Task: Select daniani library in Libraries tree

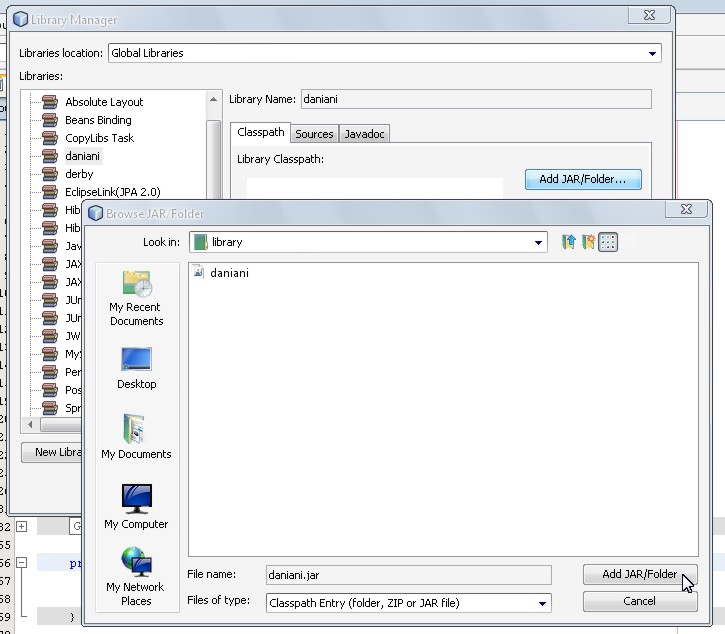Action: coord(82,156)
